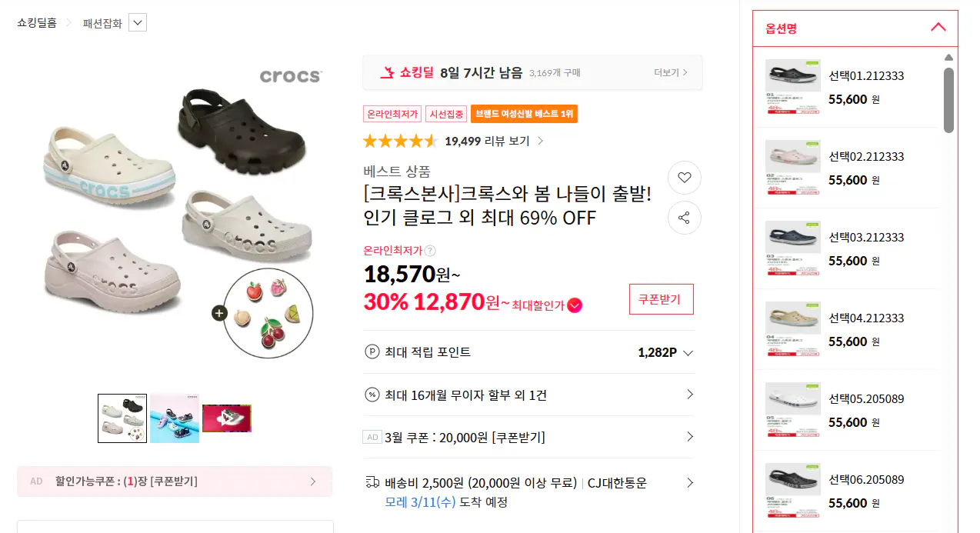The height and width of the screenshot is (533, 980).
Task: Click the online lowest price help icon
Action: click(x=431, y=250)
